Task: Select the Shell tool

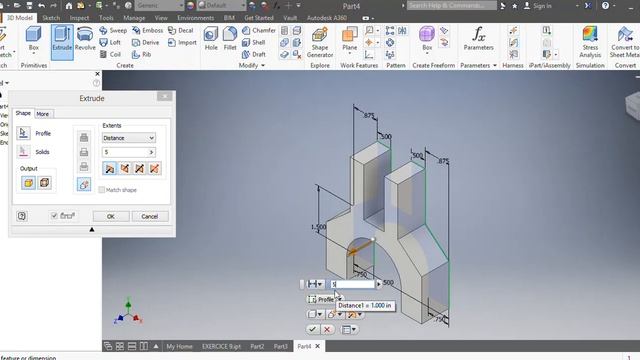Action: point(253,42)
